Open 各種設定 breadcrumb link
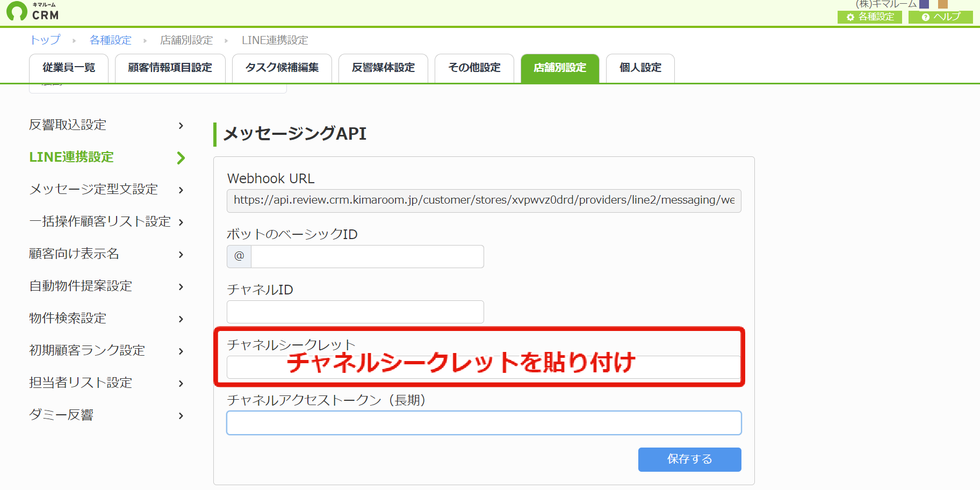 (111, 40)
